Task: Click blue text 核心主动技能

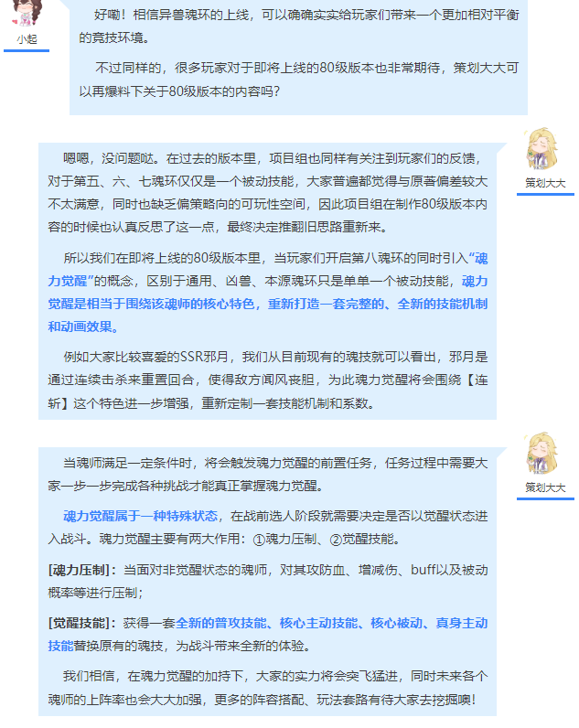Action: pos(318,623)
